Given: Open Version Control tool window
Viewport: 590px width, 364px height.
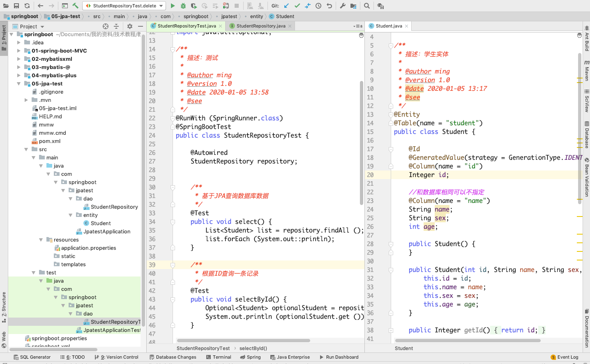Looking at the screenshot, I should coord(116,357).
